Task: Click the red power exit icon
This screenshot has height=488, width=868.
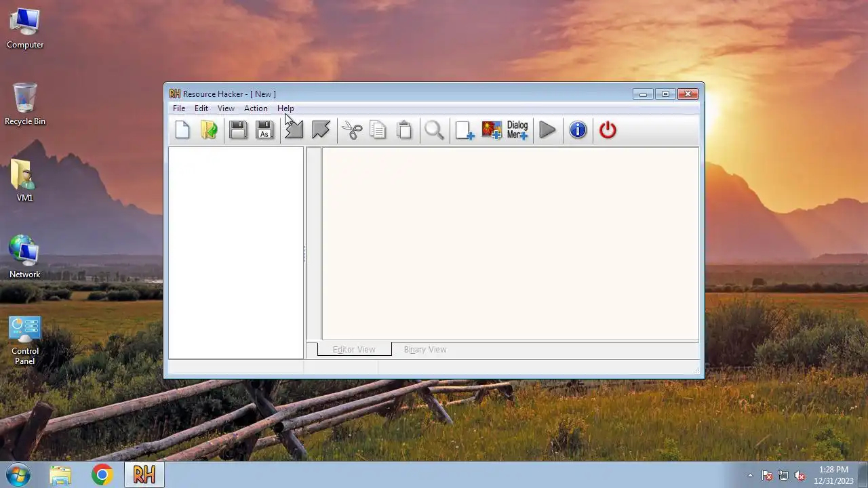Action: point(608,129)
